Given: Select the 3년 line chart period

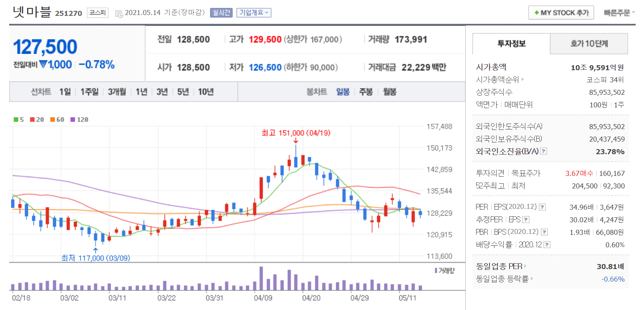Looking at the screenshot, I should 162,92.
